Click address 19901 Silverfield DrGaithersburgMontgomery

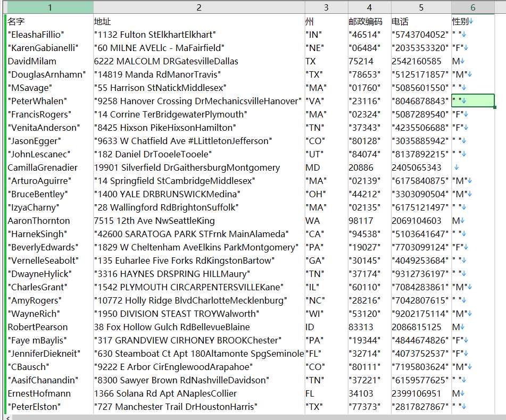pyautogui.click(x=199, y=167)
